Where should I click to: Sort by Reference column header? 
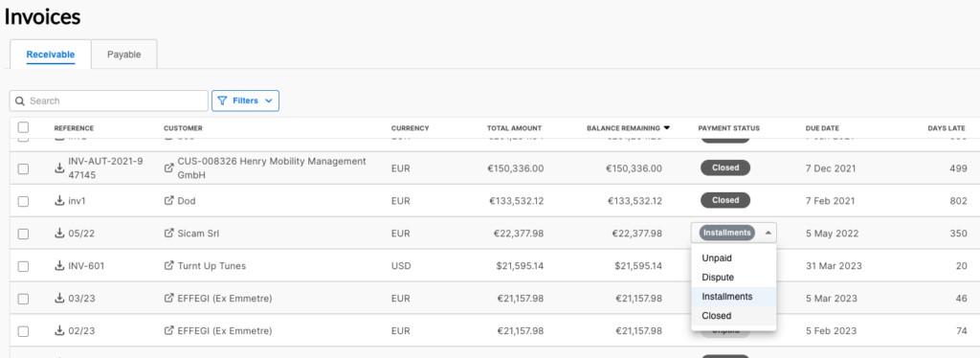pos(74,128)
